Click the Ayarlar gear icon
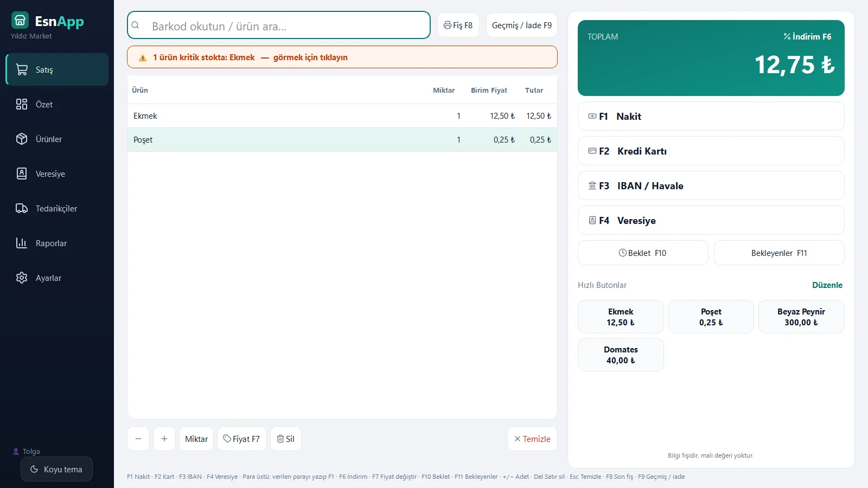Screen dimensions: 868x488 point(22,278)
